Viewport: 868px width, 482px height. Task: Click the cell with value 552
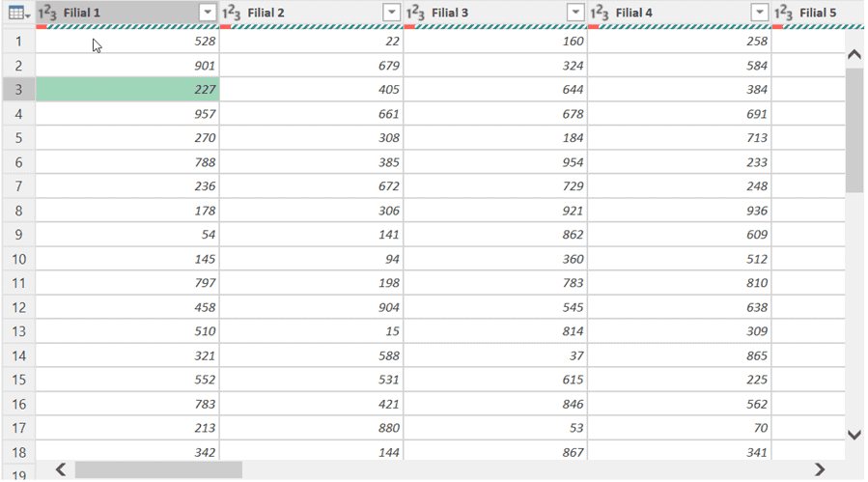click(x=127, y=380)
